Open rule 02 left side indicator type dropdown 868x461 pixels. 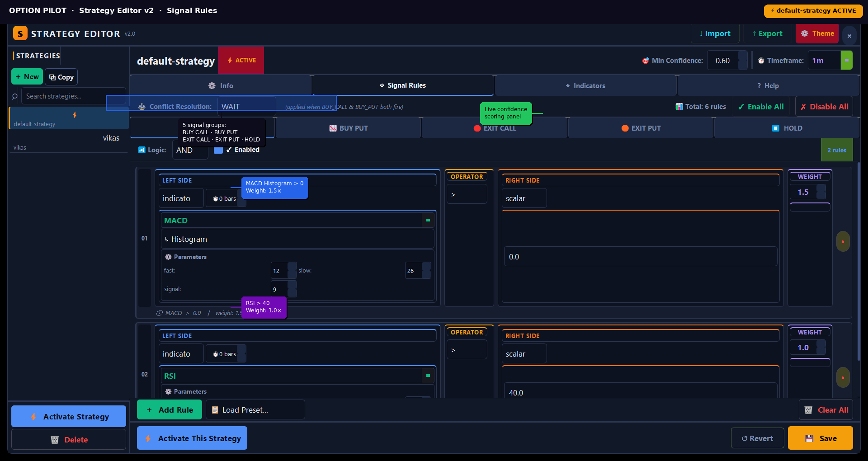click(x=181, y=354)
